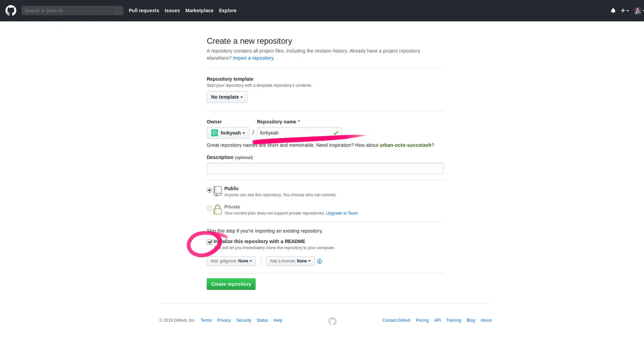Open the Blog footer link
Screen dimensions: 644x339
pyautogui.click(x=471, y=320)
